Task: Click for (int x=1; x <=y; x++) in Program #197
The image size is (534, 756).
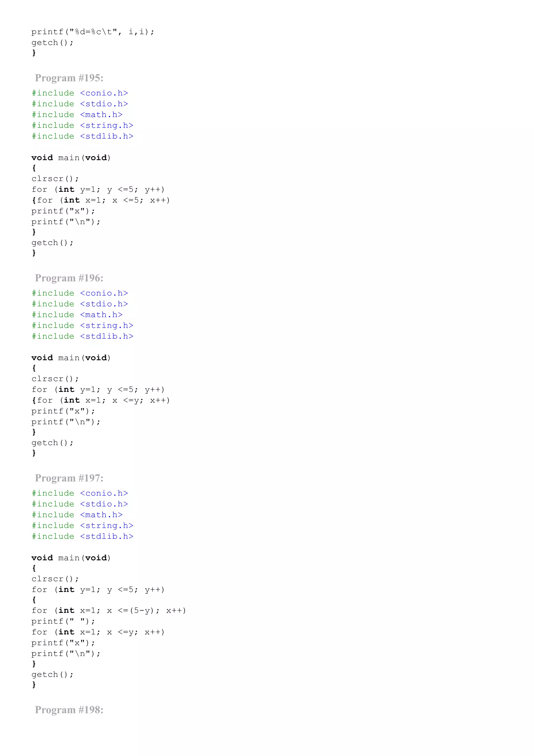Action: pyautogui.click(x=98, y=632)
